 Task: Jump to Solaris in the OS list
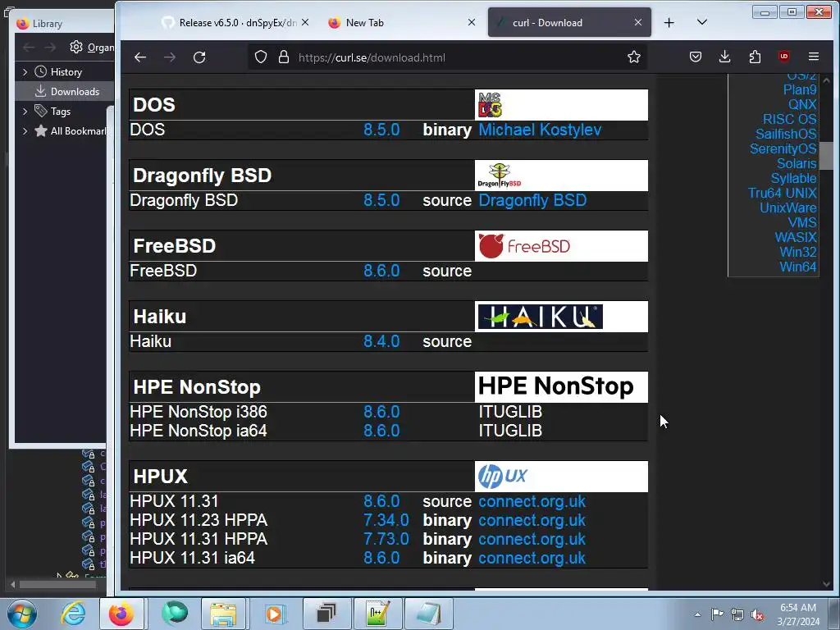(x=797, y=163)
